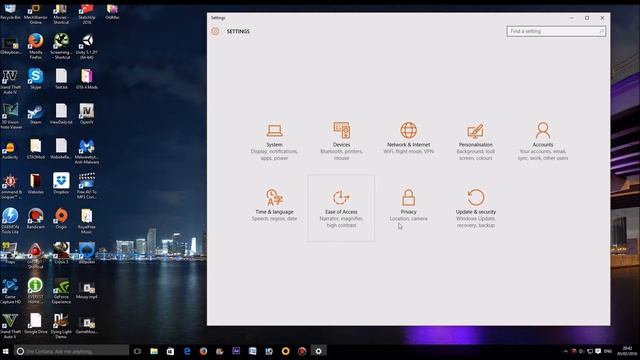Select the Skype desktop shortcut
This screenshot has height=360, width=640.
pos(36,79)
